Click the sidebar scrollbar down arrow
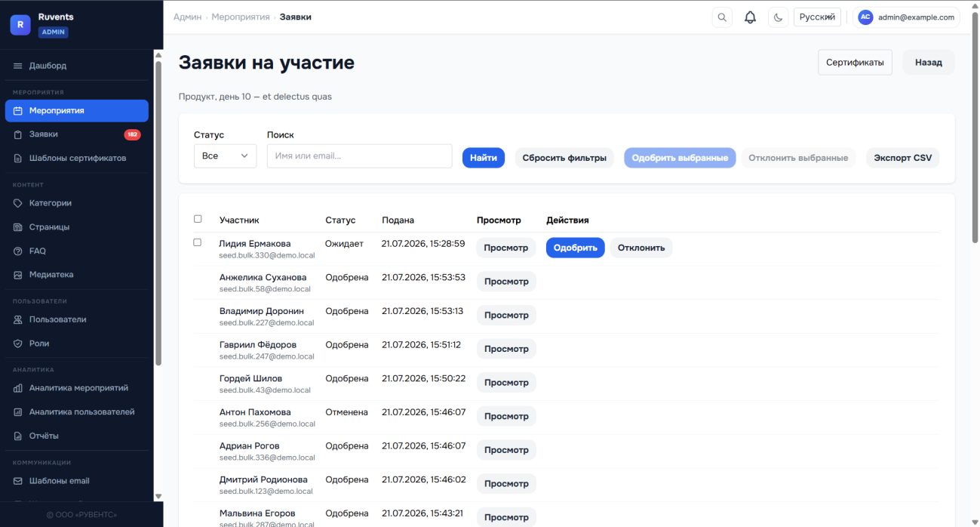Screen dimensions: 980x527 158,496
